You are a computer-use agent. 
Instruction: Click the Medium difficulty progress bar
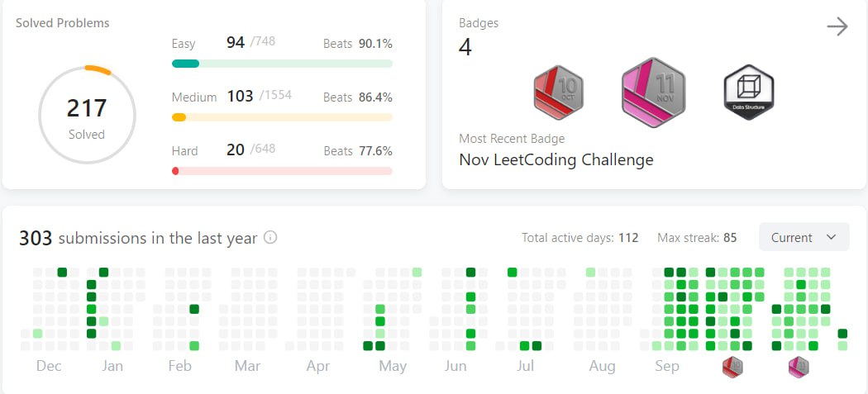tap(283, 117)
